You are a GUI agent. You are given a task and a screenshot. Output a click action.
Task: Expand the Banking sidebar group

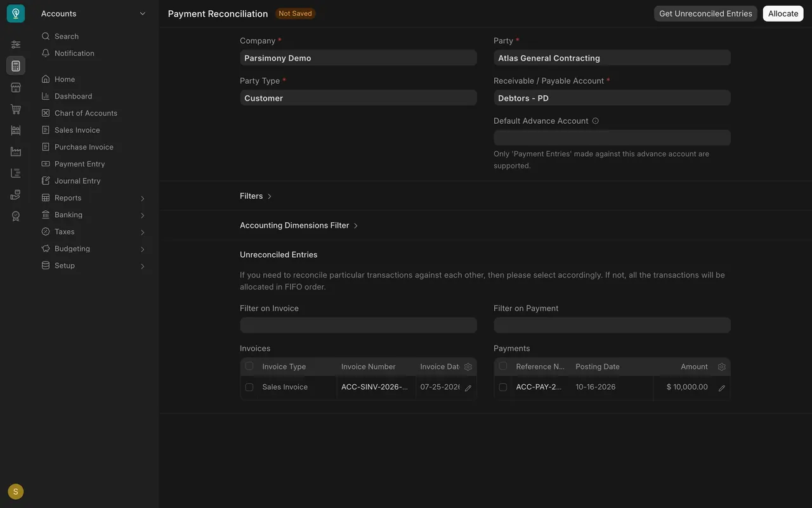[94, 215]
